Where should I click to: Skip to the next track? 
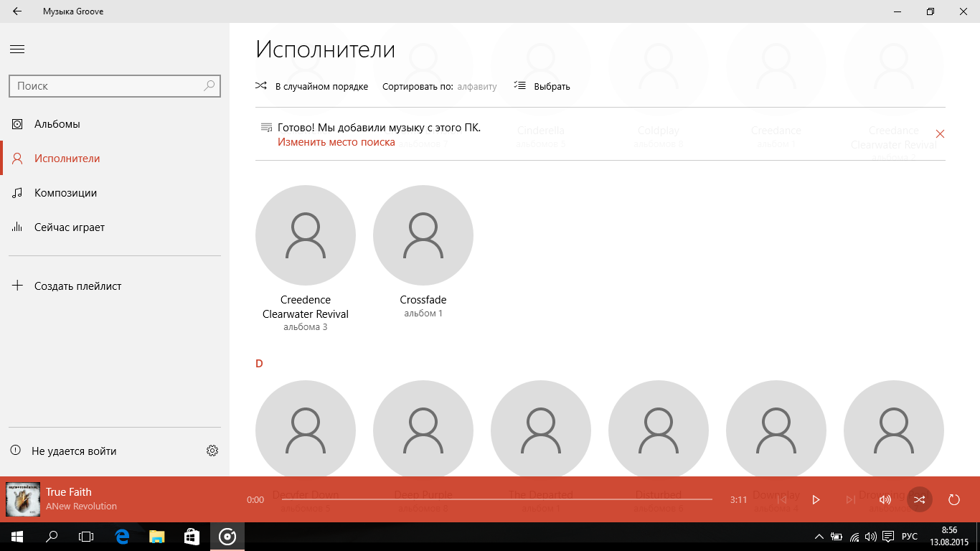point(850,499)
